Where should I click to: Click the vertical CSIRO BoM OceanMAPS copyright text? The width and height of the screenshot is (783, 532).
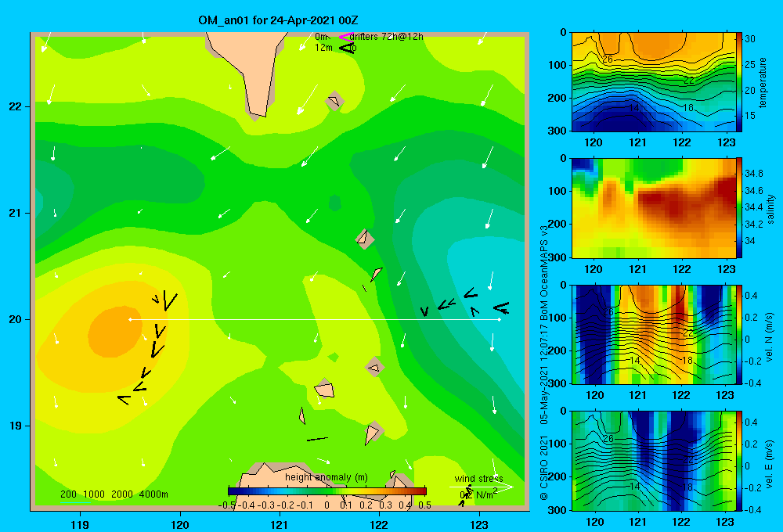(x=544, y=362)
